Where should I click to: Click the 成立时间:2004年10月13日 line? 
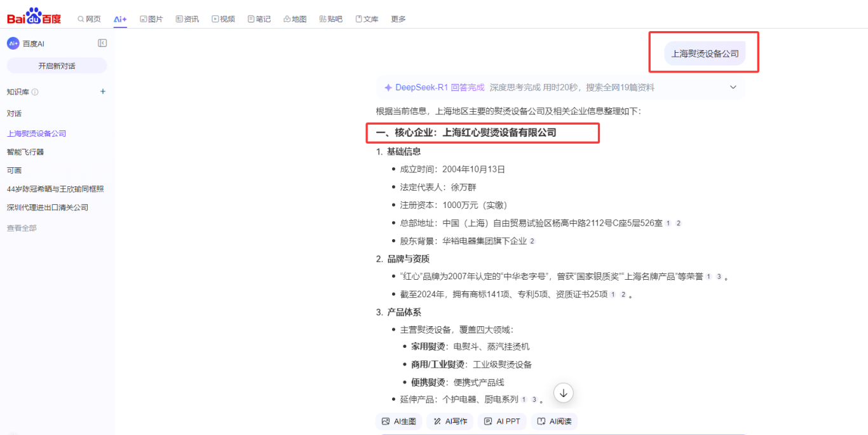point(452,169)
